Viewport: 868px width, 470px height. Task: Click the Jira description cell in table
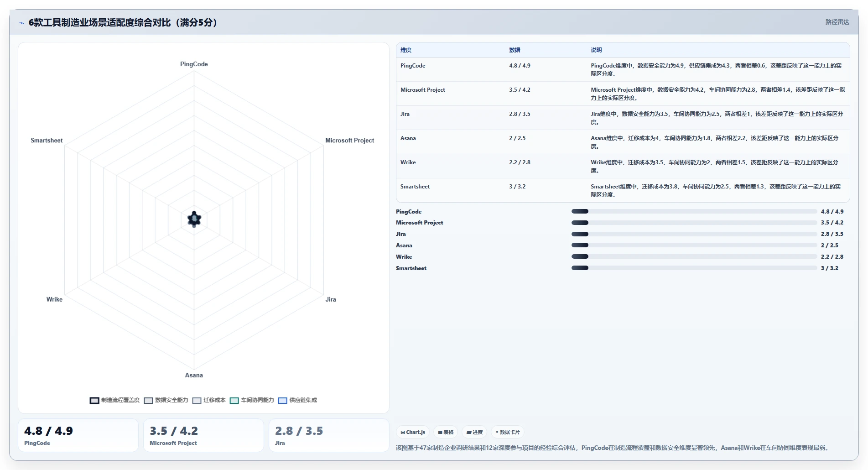click(x=717, y=118)
